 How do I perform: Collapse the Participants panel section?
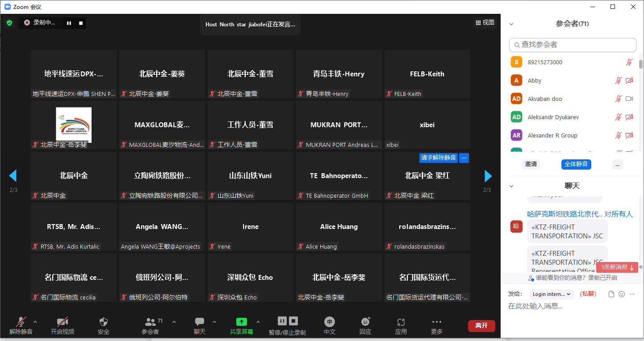[512, 24]
